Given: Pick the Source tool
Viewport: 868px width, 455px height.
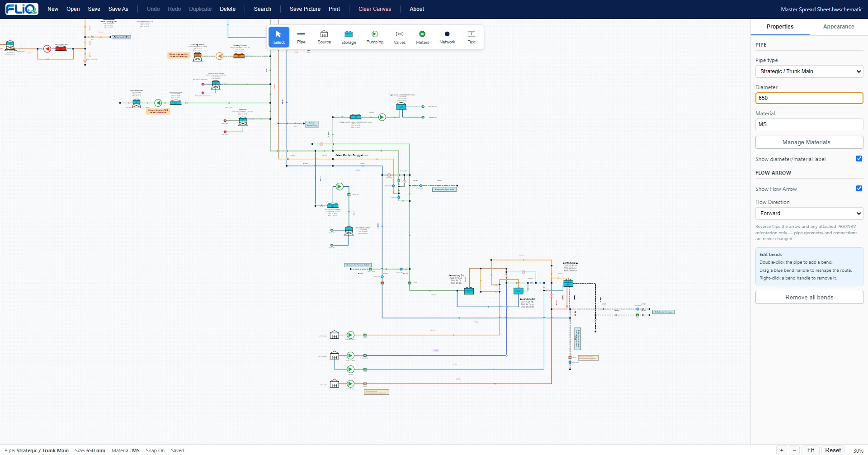Looking at the screenshot, I should 324,37.
